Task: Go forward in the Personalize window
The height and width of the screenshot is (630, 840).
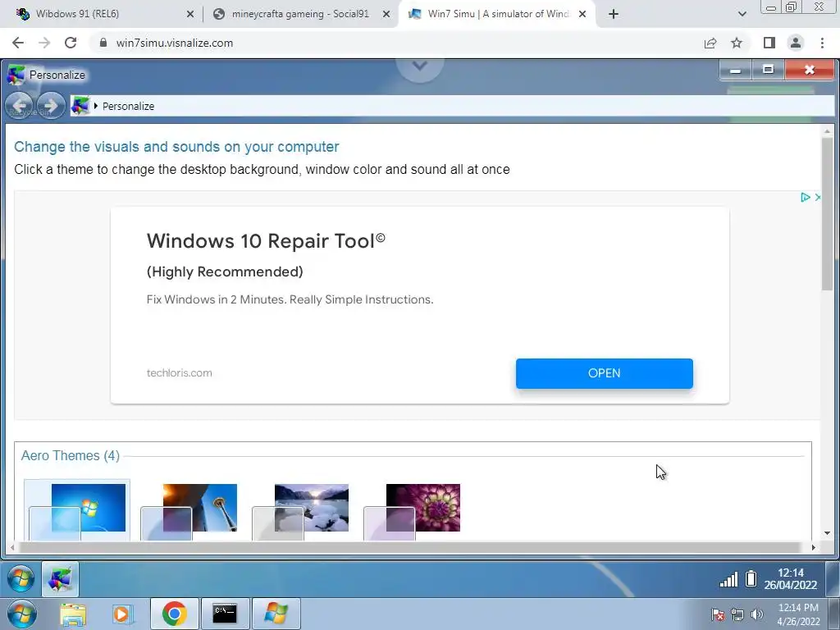Action: (x=52, y=106)
